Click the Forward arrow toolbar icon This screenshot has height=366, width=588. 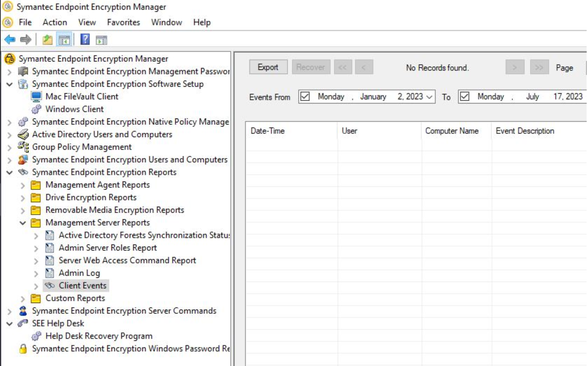click(26, 40)
